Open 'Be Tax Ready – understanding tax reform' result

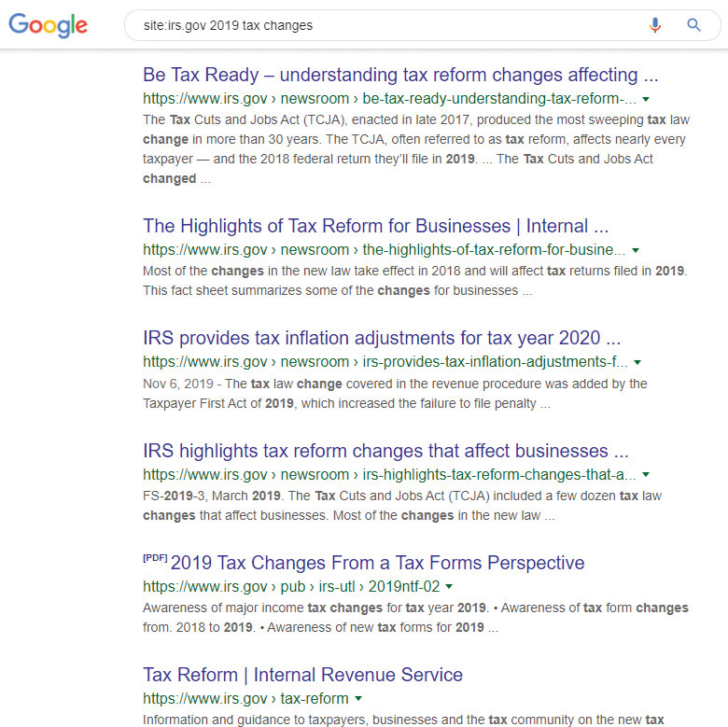[400, 76]
